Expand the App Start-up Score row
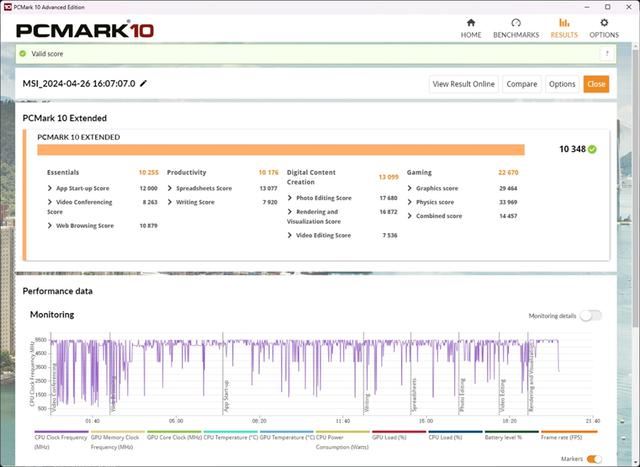The image size is (640, 467). pyautogui.click(x=50, y=188)
